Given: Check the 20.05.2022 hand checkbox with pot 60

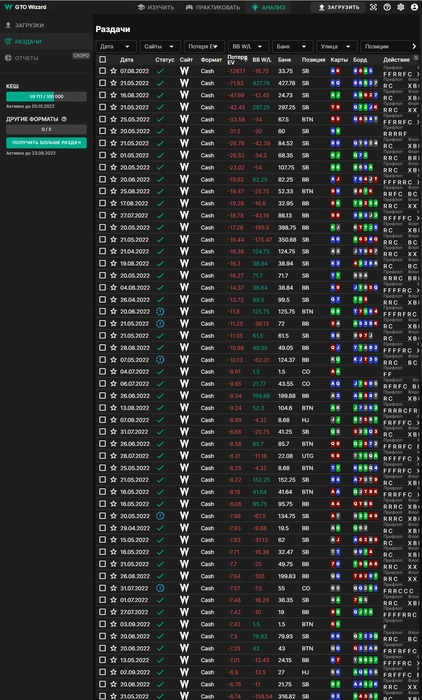Looking at the screenshot, I should click(x=103, y=131).
